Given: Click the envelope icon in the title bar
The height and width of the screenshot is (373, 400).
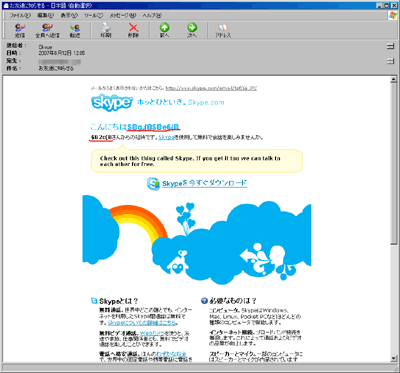Looking at the screenshot, I should (x=5, y=6).
